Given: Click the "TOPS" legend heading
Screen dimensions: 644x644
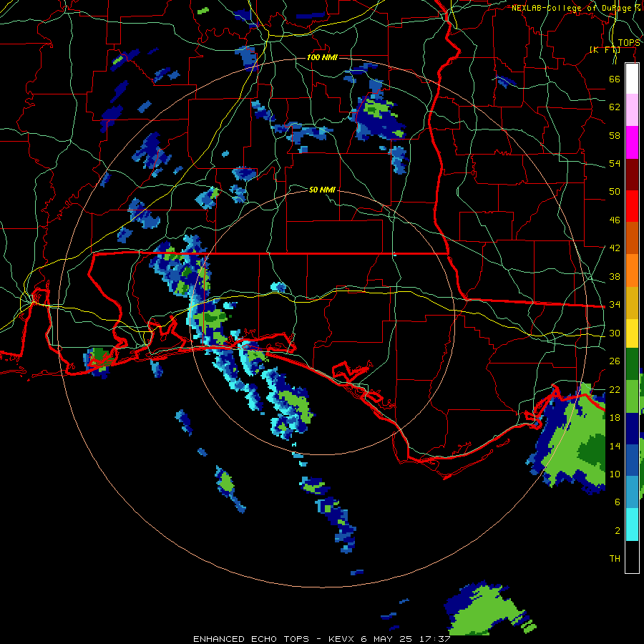Looking at the screenshot, I should click(x=629, y=43).
